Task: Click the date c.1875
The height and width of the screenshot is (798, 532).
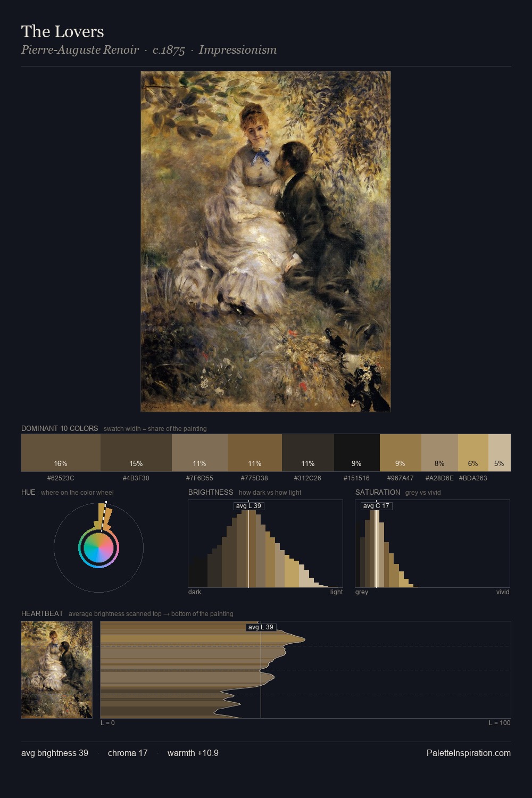Action: pyautogui.click(x=169, y=50)
